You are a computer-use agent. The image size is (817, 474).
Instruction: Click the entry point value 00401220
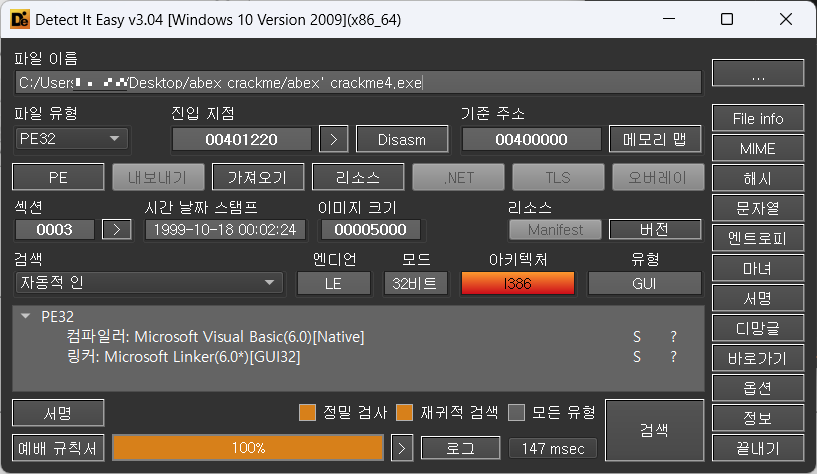pyautogui.click(x=241, y=140)
